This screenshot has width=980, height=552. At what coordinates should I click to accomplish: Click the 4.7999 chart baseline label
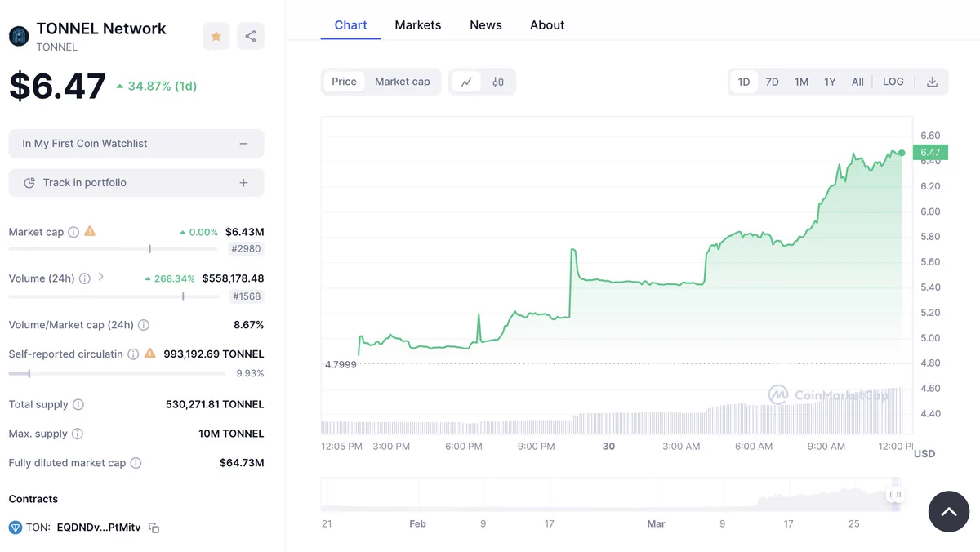(x=341, y=364)
